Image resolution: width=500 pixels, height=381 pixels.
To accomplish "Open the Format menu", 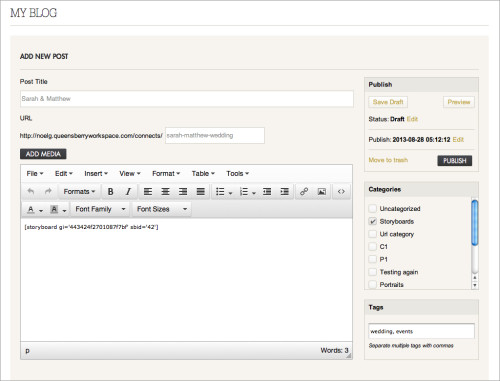I will (x=166, y=173).
